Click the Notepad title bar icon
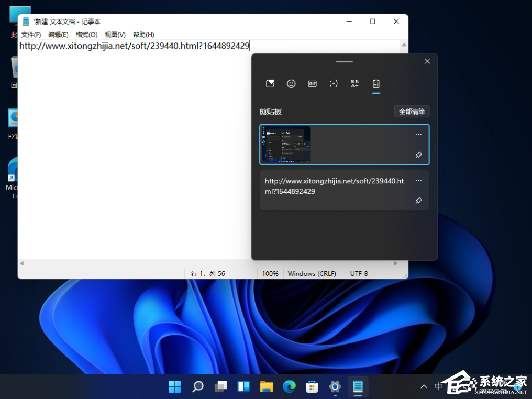Screen dimensions: 532x399 coord(26,21)
